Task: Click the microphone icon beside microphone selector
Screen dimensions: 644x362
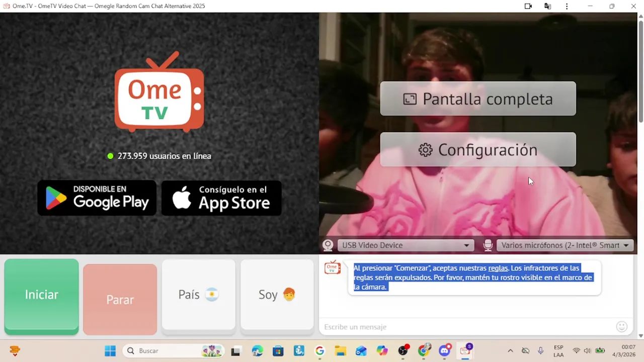Action: click(x=488, y=245)
